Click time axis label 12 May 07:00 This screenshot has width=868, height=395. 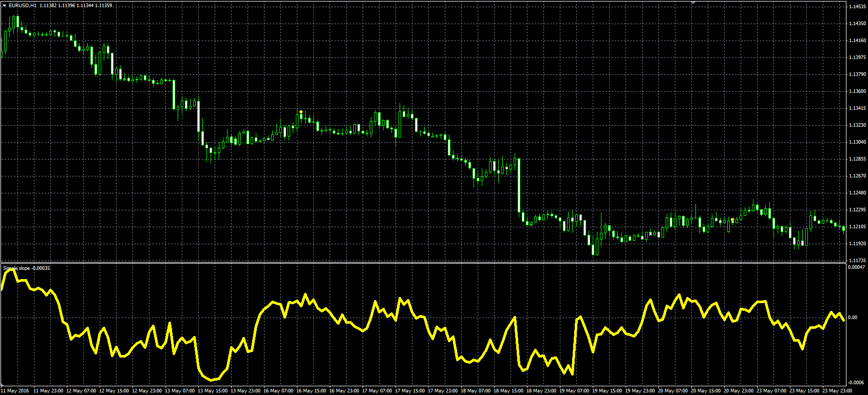(81, 391)
